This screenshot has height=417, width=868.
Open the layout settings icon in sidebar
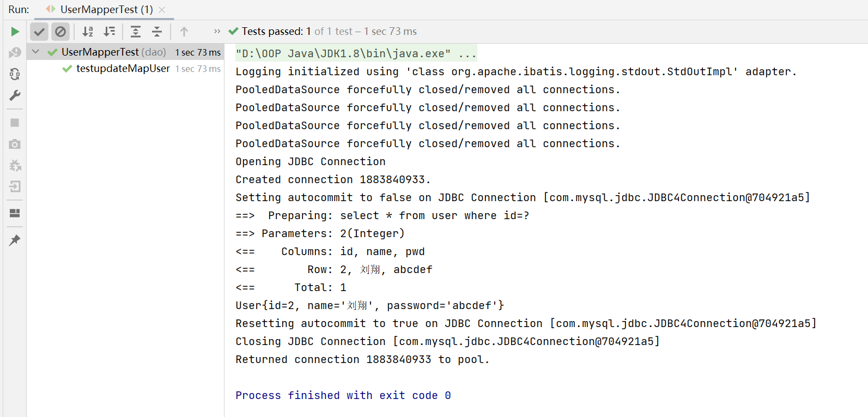tap(15, 213)
